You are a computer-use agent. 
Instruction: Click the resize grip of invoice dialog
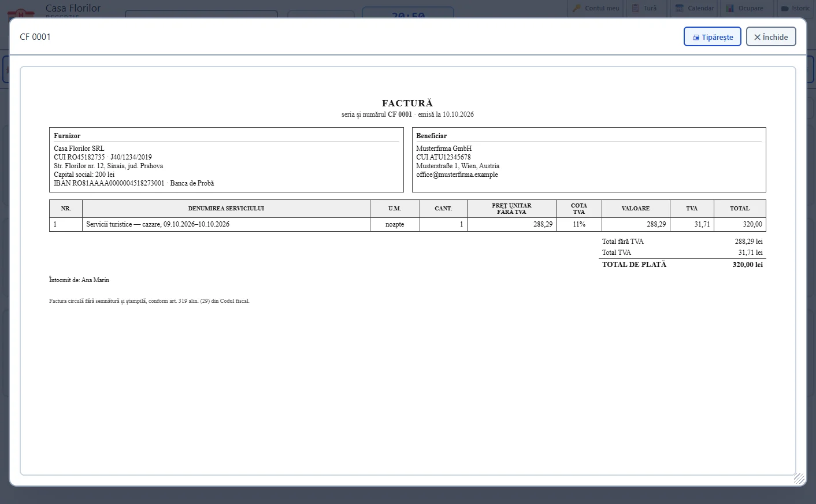pos(799,478)
